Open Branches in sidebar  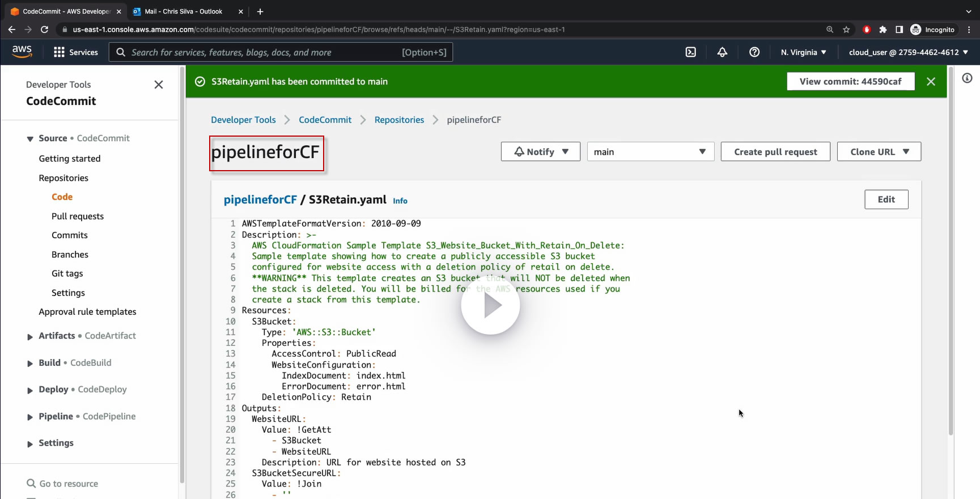click(70, 255)
